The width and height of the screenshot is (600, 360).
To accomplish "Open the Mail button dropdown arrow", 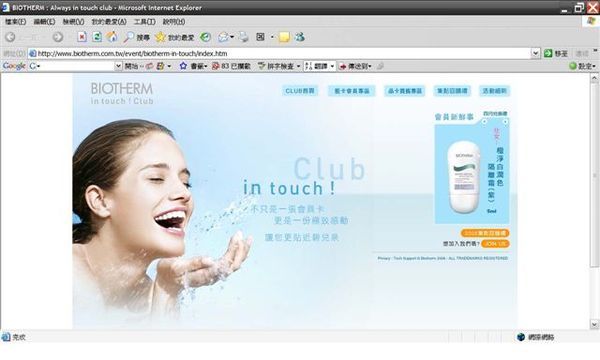I will [232, 37].
